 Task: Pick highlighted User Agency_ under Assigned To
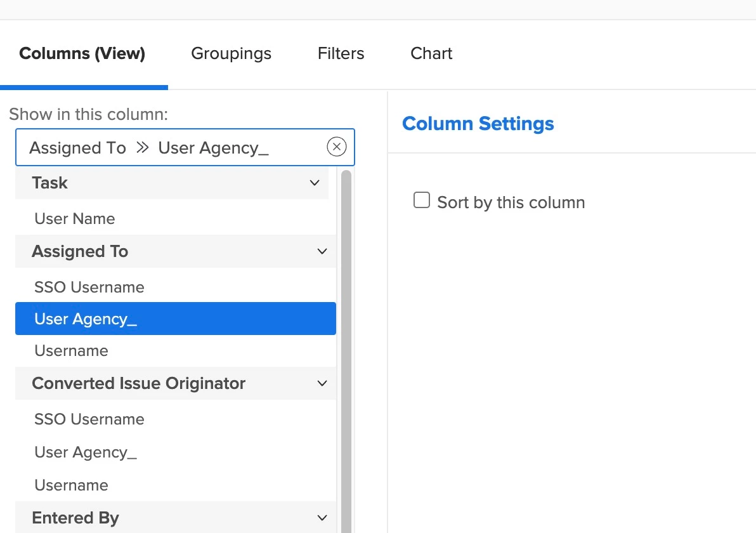coord(86,319)
